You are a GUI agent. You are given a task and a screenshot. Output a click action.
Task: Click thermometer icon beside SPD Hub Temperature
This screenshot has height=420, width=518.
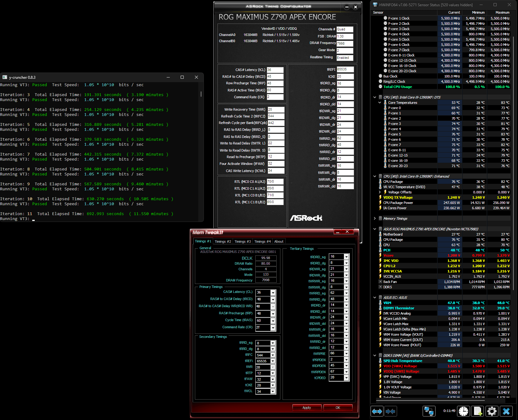(x=380, y=360)
